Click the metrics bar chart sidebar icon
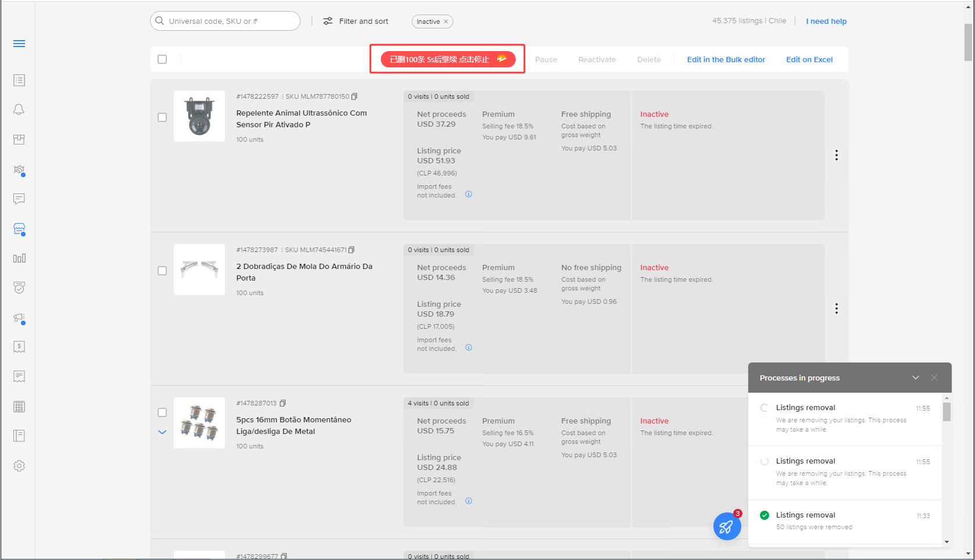Image resolution: width=975 pixels, height=560 pixels. click(x=19, y=259)
